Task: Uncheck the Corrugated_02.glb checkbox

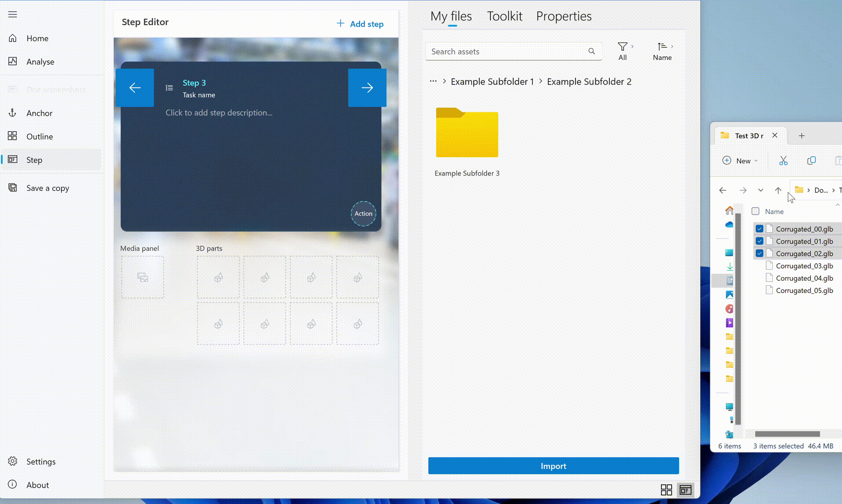Action: [x=760, y=253]
